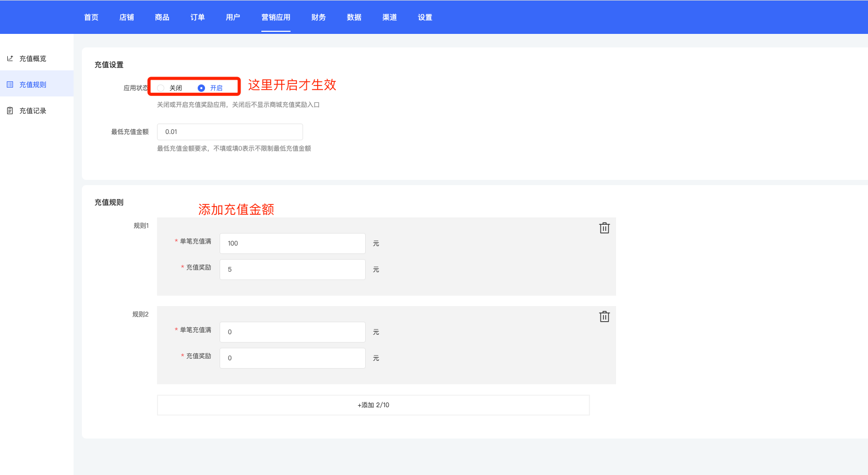Open 充值记录 in the sidebar

click(37, 111)
